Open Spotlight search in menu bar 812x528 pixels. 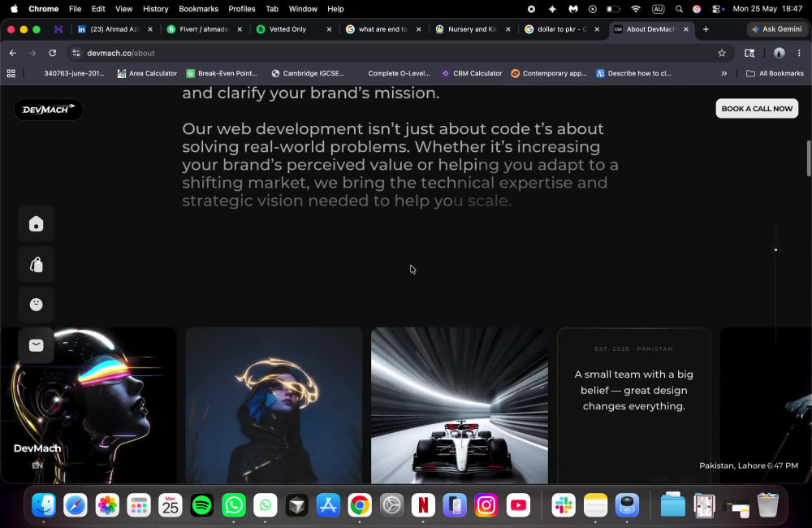point(679,9)
